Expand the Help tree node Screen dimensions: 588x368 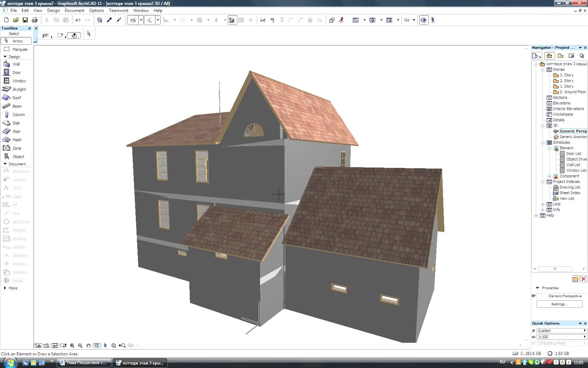[536, 215]
